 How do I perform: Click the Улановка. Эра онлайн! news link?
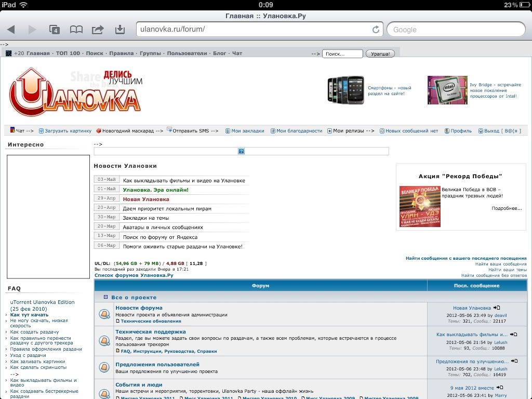155,190
